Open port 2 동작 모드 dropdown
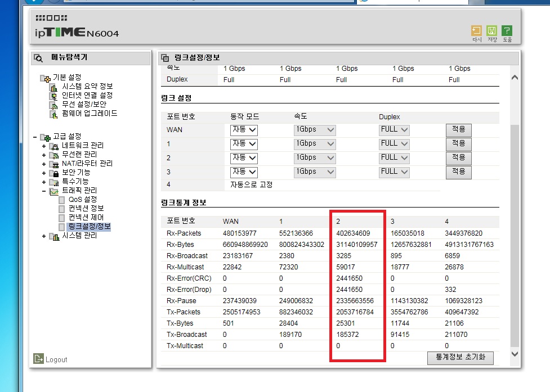The height and width of the screenshot is (392, 550). pos(244,158)
